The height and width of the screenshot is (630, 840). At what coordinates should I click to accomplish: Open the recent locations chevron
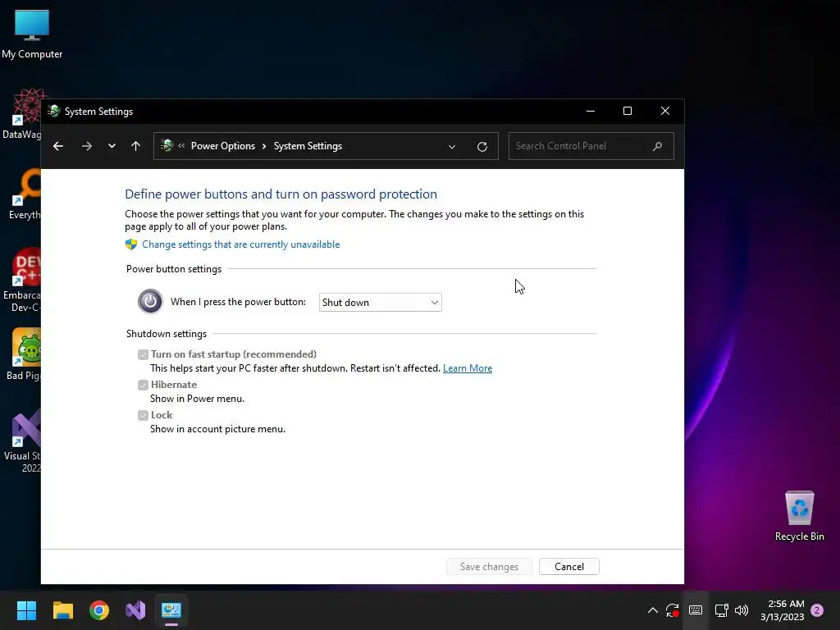click(112, 146)
